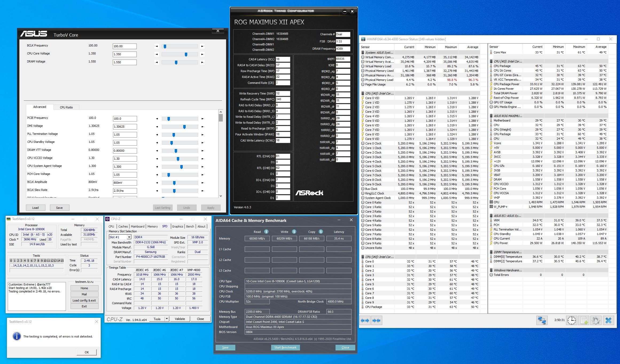Click HWiNFO shrink columns arrows icon

[376, 320]
